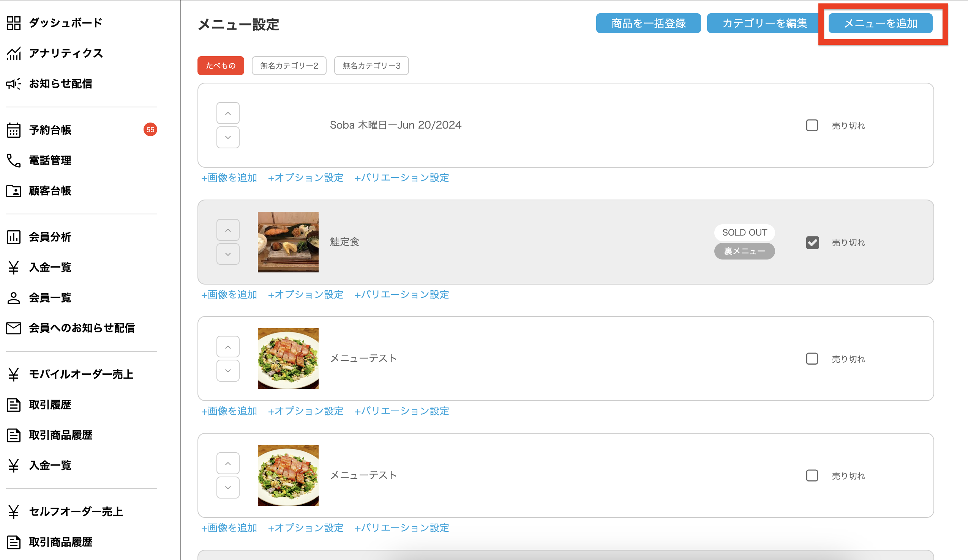Check 売り切れ box for Soba item

pos(812,126)
